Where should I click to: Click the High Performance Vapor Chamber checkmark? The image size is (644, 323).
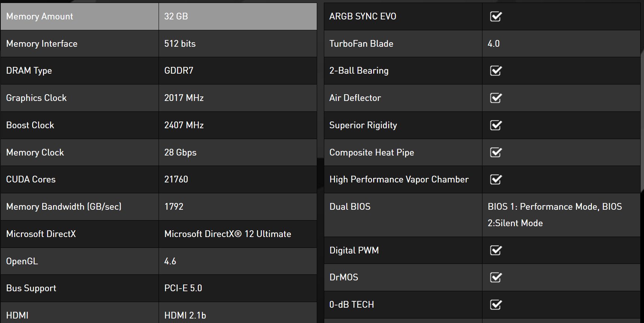[496, 179]
